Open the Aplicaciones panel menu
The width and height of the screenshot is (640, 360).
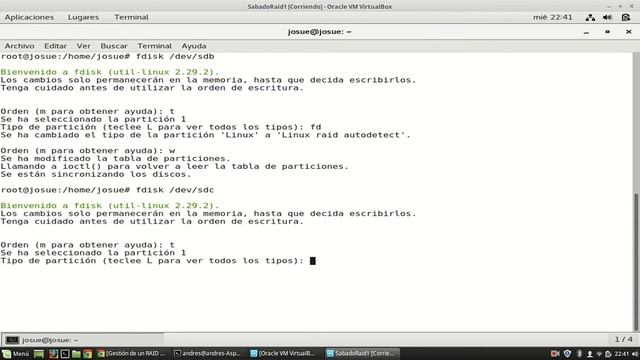point(29,17)
